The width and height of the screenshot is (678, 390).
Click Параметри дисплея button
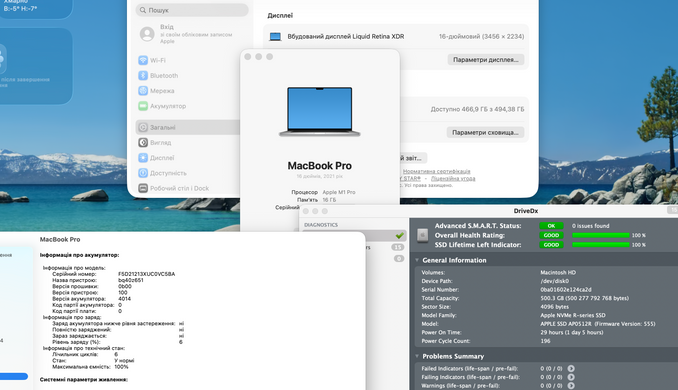click(486, 60)
